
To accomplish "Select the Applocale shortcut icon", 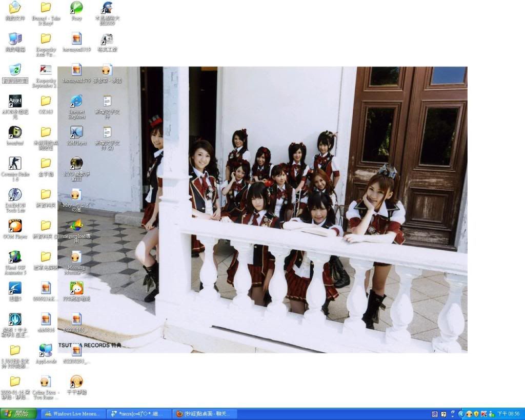I will pos(46,350).
